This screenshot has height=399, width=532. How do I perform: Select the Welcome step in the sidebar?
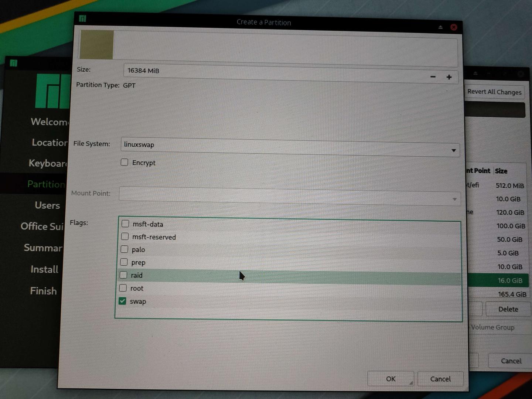[48, 122]
